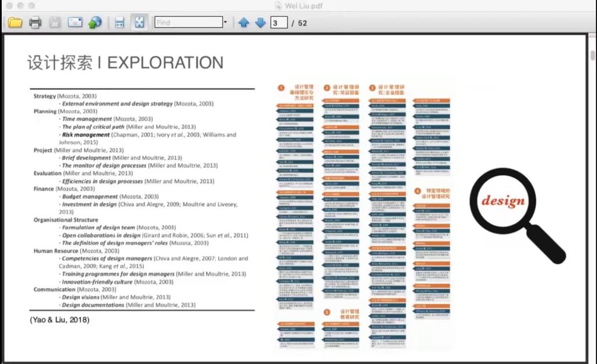The width and height of the screenshot is (597, 364).
Task: Click the Email document envelope icon
Action: (x=75, y=23)
